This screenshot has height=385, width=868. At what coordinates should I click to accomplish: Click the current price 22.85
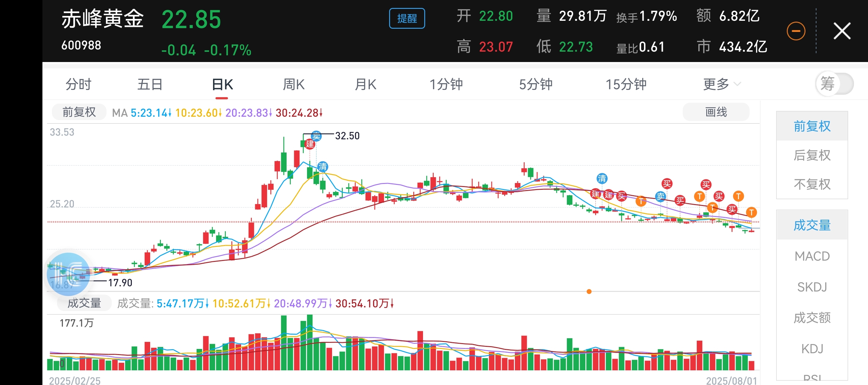click(x=191, y=19)
